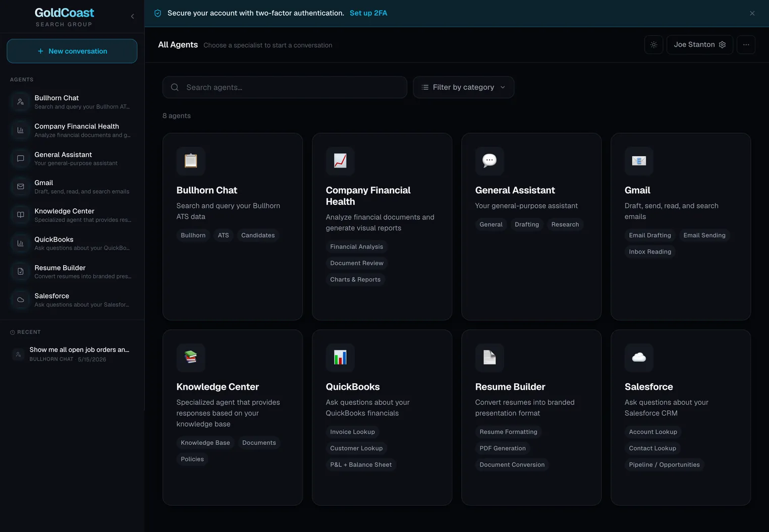Collapse the sidebar with chevron
This screenshot has height=532, width=769.
pyautogui.click(x=132, y=16)
